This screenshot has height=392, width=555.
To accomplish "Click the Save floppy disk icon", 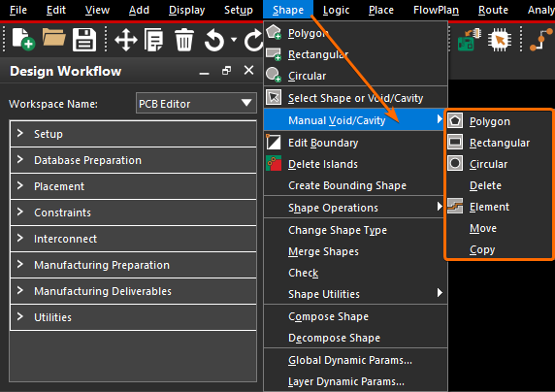I will click(84, 40).
